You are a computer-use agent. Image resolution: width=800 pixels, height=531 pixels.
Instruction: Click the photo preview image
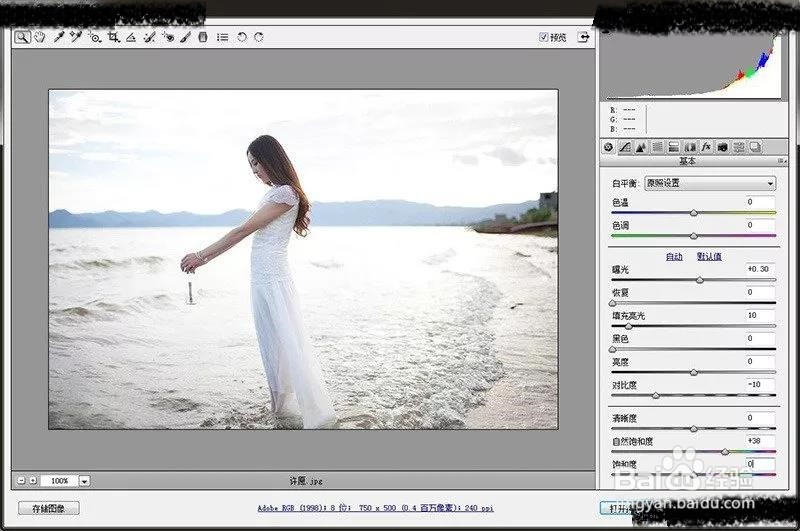point(303,259)
